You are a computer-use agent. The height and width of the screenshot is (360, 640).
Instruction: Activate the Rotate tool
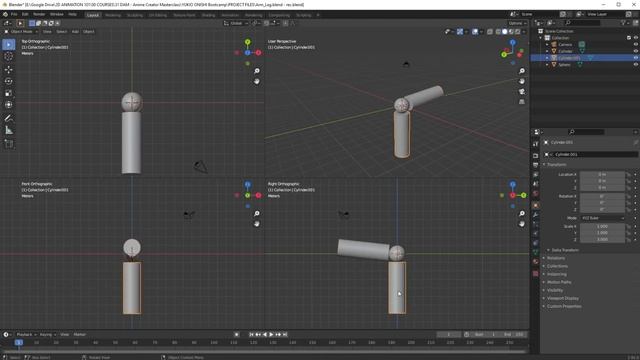pos(9,81)
